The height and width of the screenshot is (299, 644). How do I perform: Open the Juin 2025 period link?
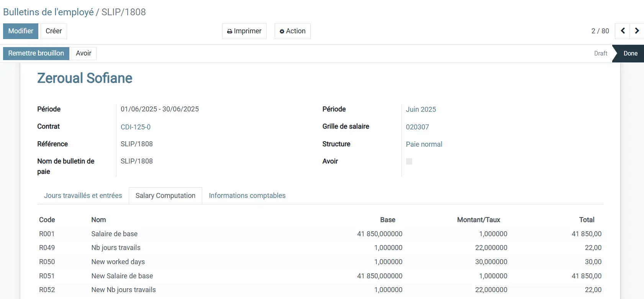pyautogui.click(x=421, y=109)
